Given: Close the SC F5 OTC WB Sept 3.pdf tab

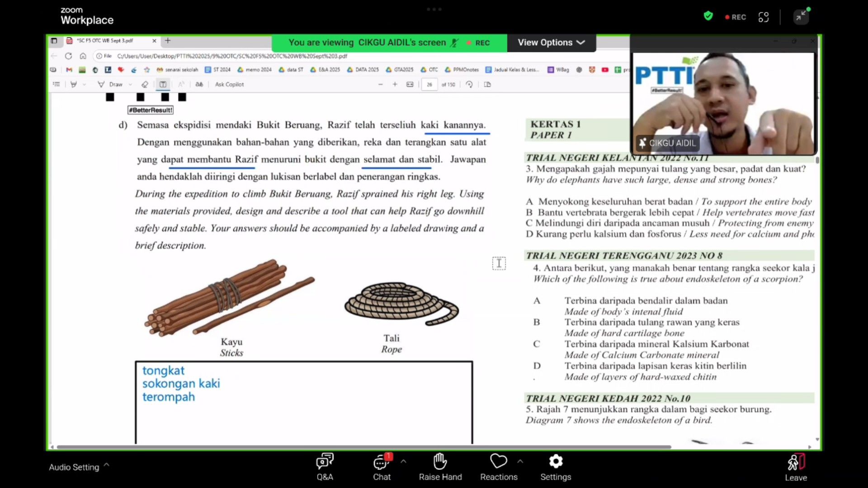Looking at the screenshot, I should pos(154,41).
